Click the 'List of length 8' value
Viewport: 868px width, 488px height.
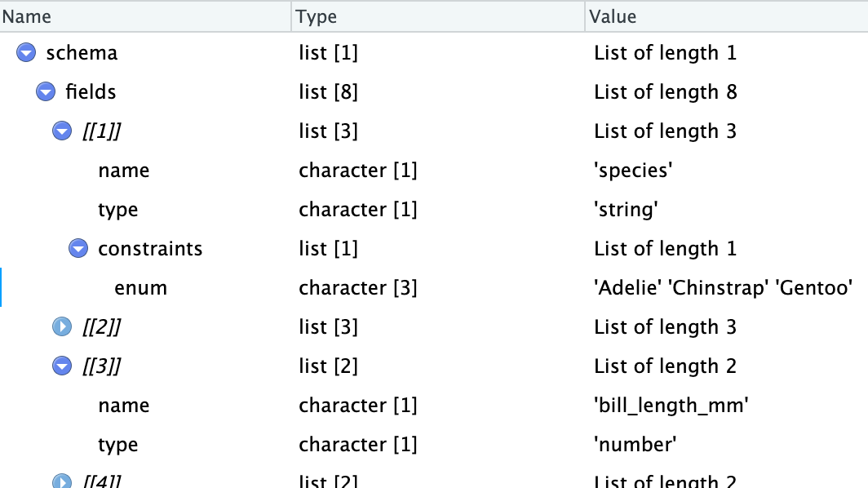(x=666, y=92)
